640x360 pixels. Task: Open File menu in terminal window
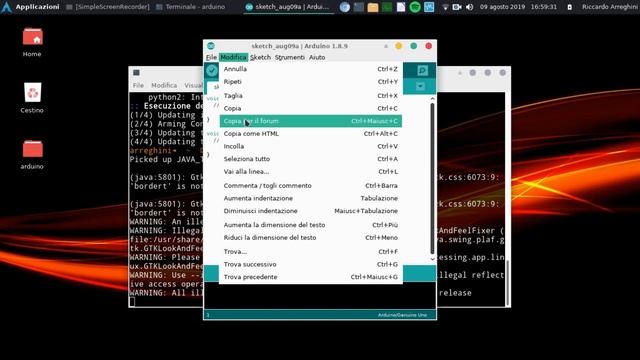(138, 85)
